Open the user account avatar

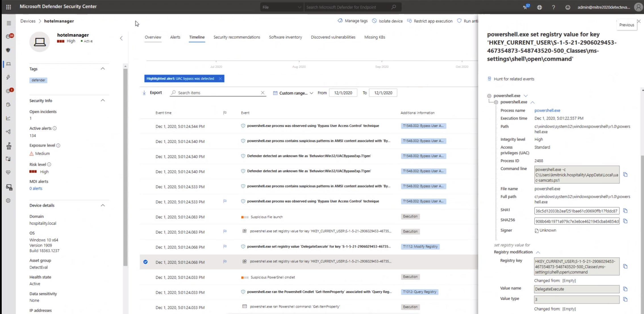[638, 7]
